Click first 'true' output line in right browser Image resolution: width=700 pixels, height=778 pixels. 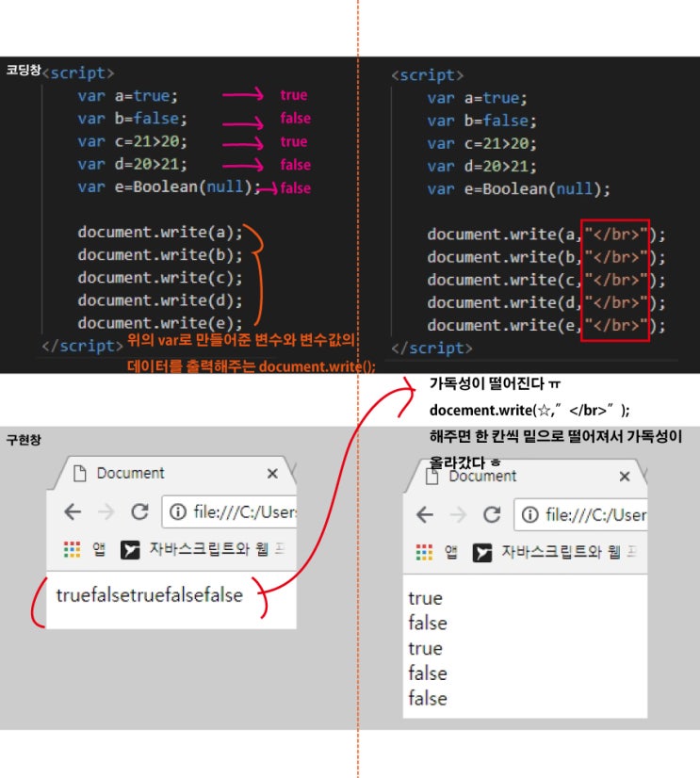click(x=425, y=598)
